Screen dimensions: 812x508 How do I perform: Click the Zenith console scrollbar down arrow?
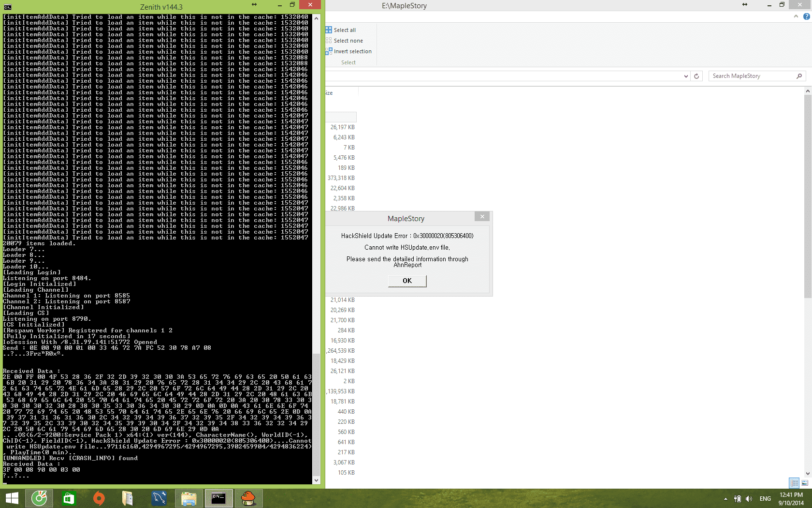click(316, 480)
